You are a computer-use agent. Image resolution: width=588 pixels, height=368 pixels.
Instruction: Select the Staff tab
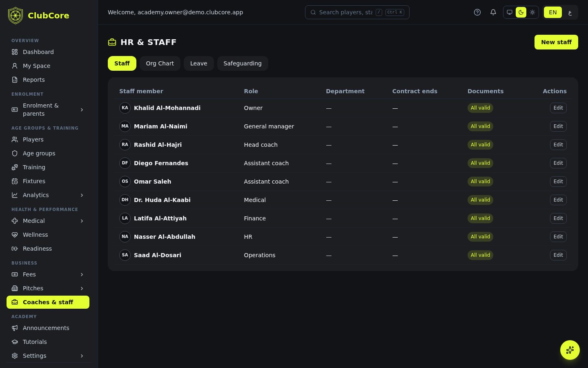tap(122, 63)
